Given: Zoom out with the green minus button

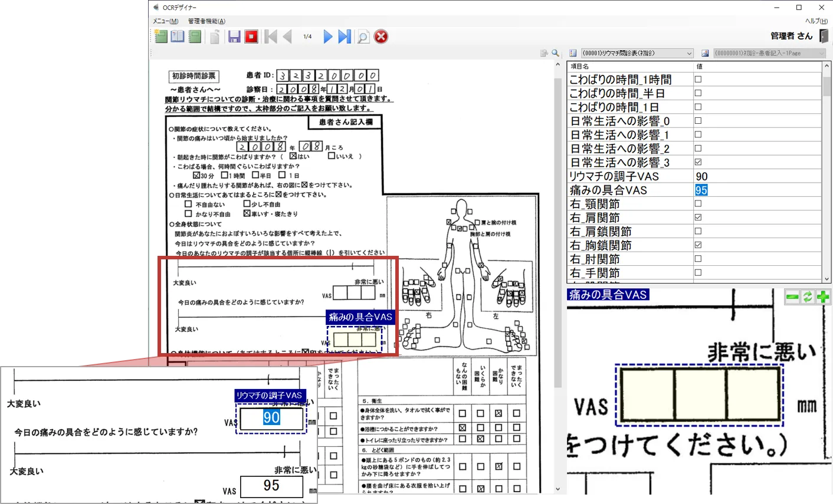Looking at the screenshot, I should 792,297.
